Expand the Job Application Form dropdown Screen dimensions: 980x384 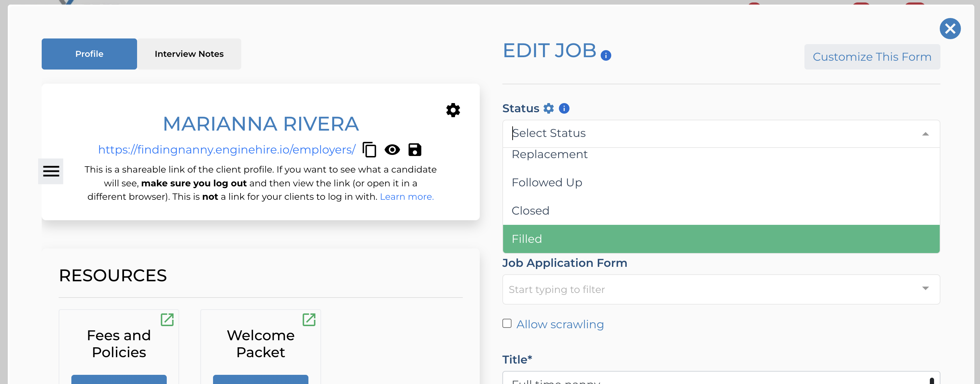coord(925,289)
